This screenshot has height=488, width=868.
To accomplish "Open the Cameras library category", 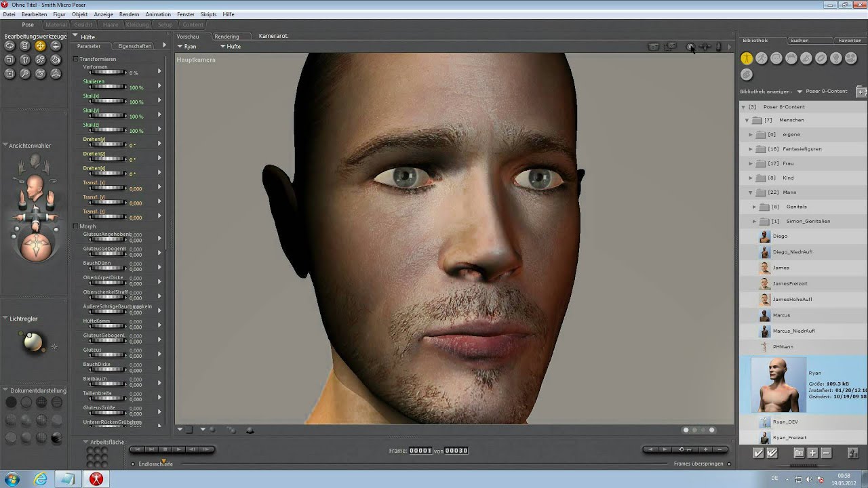I will [x=850, y=58].
